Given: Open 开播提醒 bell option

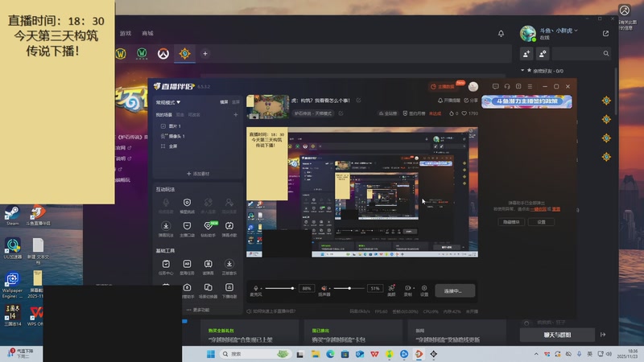Looking at the screenshot, I should click(x=448, y=100).
